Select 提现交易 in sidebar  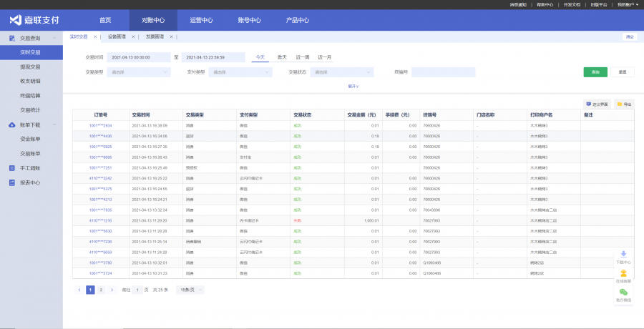(31, 67)
